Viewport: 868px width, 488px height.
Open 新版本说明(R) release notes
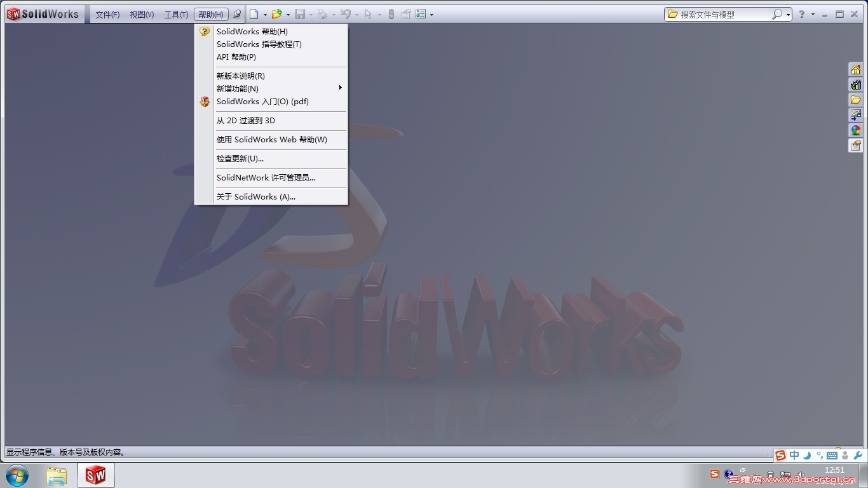tap(271, 76)
